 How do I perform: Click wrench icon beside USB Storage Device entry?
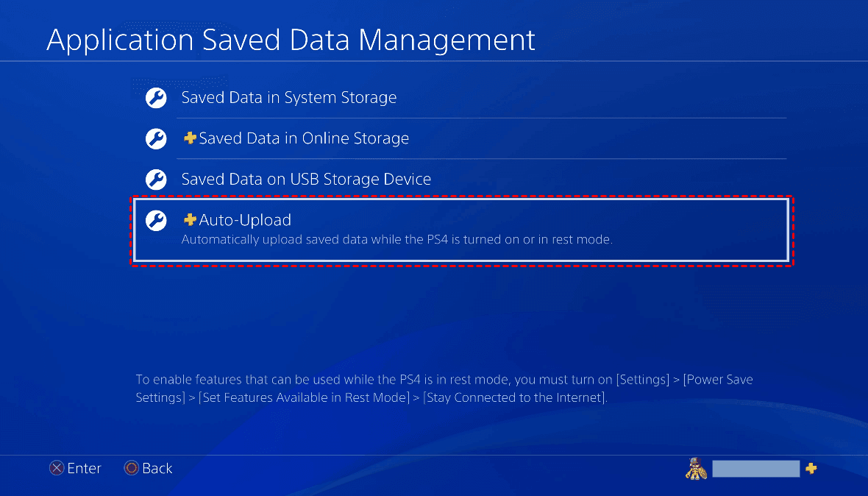pos(156,179)
